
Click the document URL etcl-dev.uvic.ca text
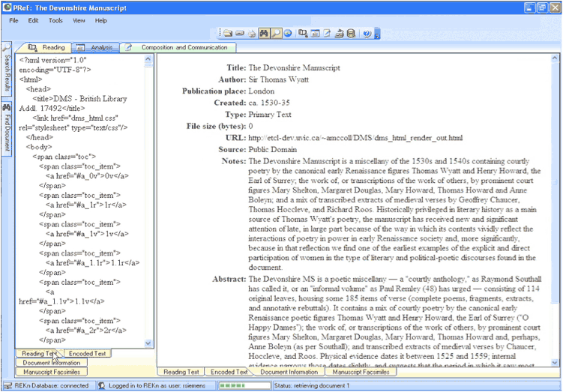355,138
